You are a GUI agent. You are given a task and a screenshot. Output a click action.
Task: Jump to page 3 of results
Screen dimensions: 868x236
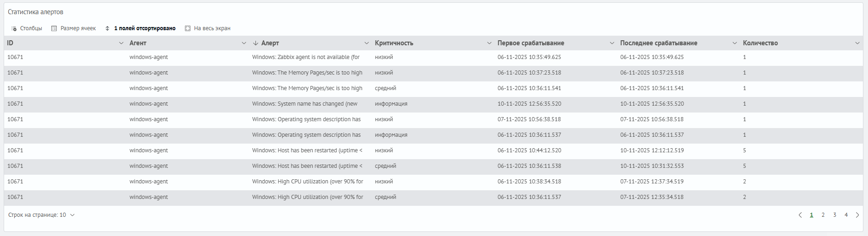[x=835, y=215]
